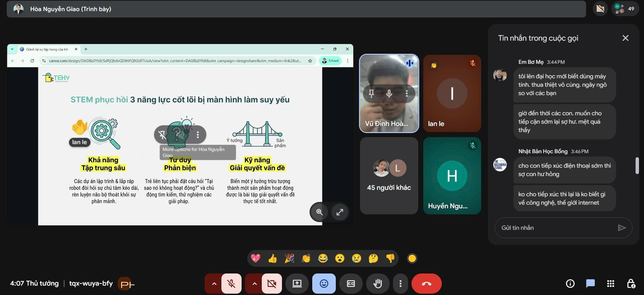Send a laughing face reaction

[323, 258]
